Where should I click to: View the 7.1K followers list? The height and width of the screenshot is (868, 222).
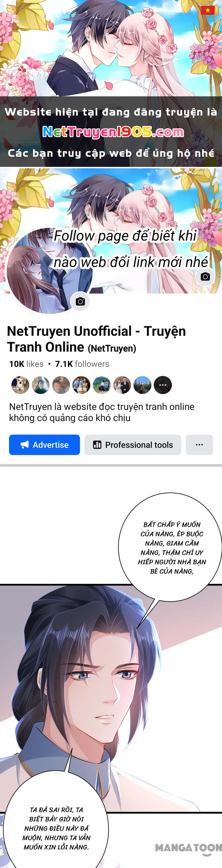click(x=82, y=364)
